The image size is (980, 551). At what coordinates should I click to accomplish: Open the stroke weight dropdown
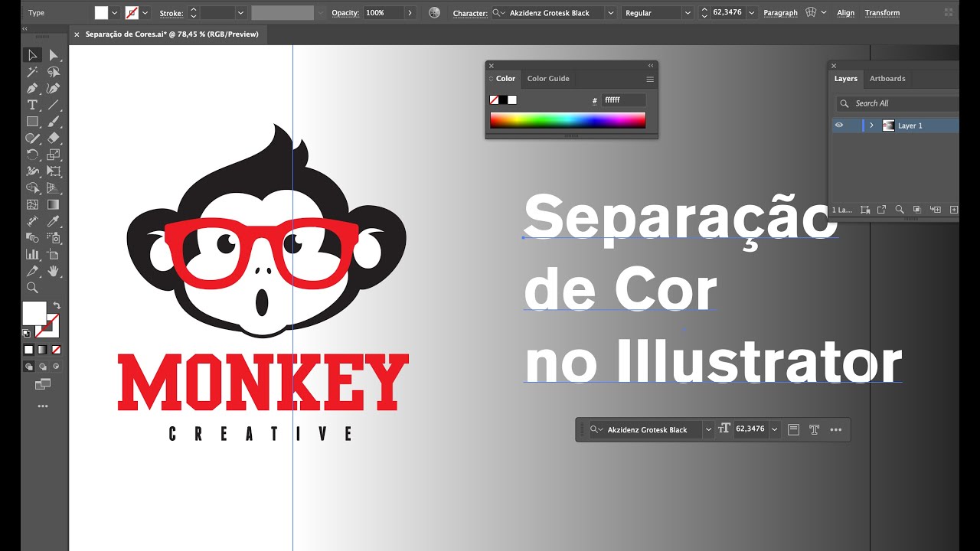tap(240, 13)
